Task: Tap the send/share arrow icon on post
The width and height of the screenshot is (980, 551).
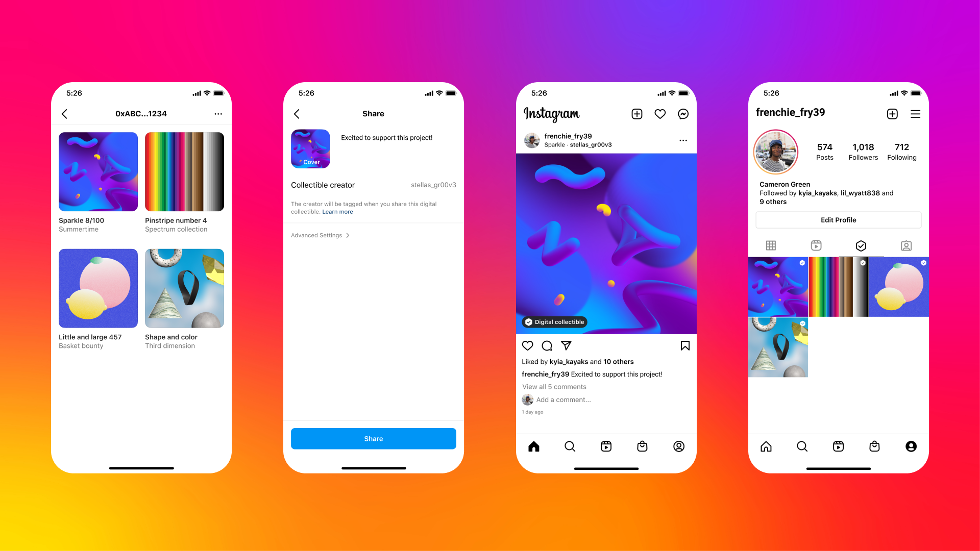Action: click(567, 344)
